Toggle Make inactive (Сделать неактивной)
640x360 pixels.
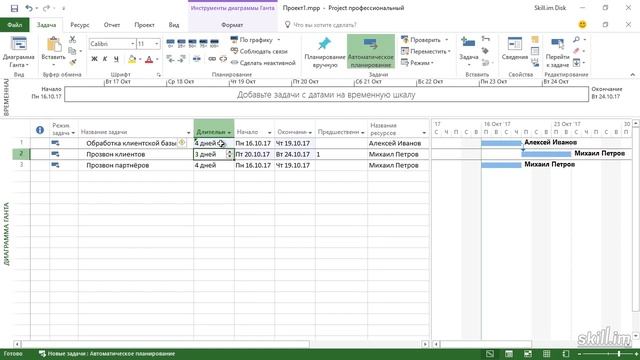click(263, 63)
